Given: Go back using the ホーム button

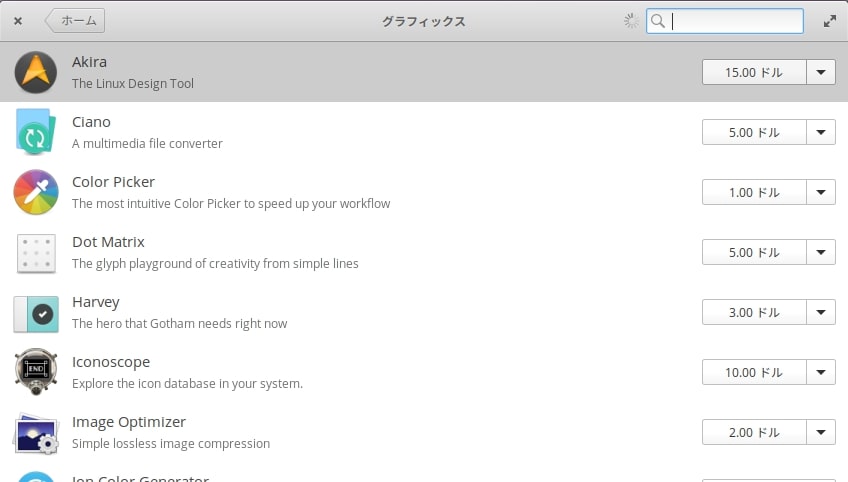Looking at the screenshot, I should click(76, 21).
